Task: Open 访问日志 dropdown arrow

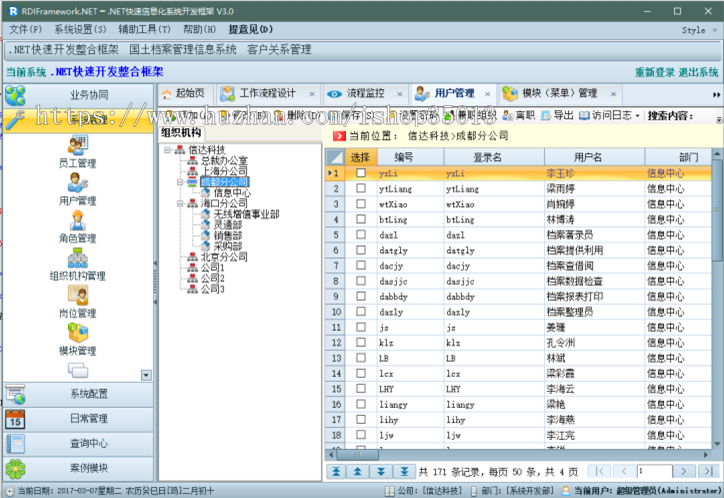Action: pos(638,116)
